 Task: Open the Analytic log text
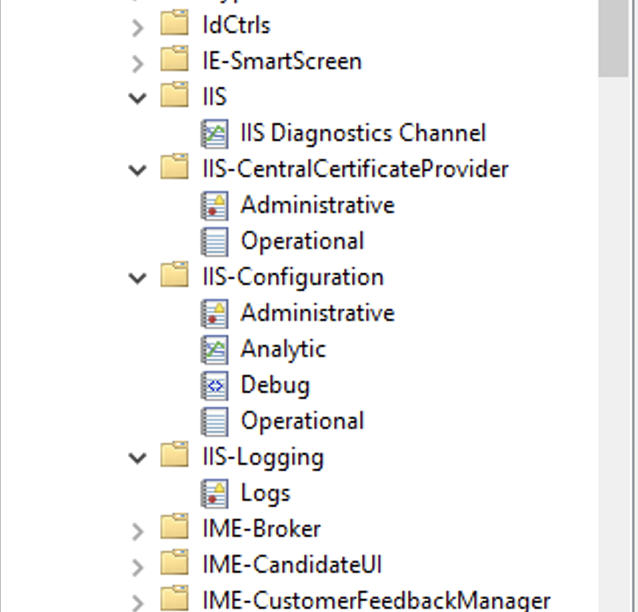(x=283, y=350)
